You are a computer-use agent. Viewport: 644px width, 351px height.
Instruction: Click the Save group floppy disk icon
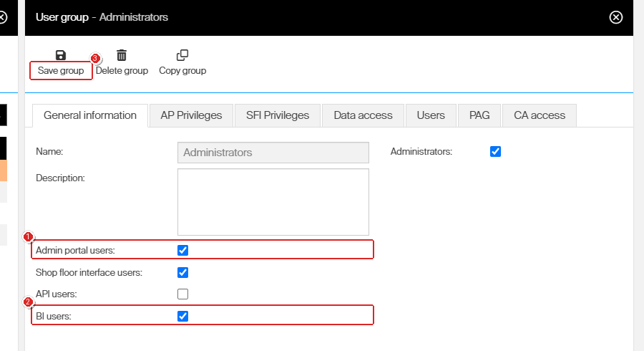point(61,55)
